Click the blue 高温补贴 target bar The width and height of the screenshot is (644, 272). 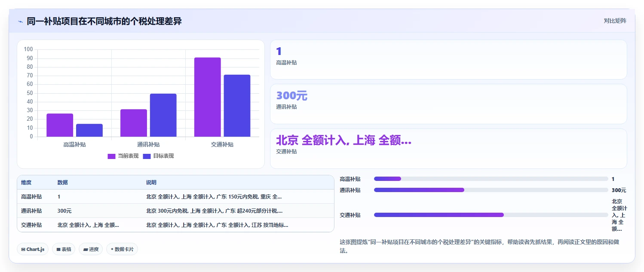tap(89, 130)
